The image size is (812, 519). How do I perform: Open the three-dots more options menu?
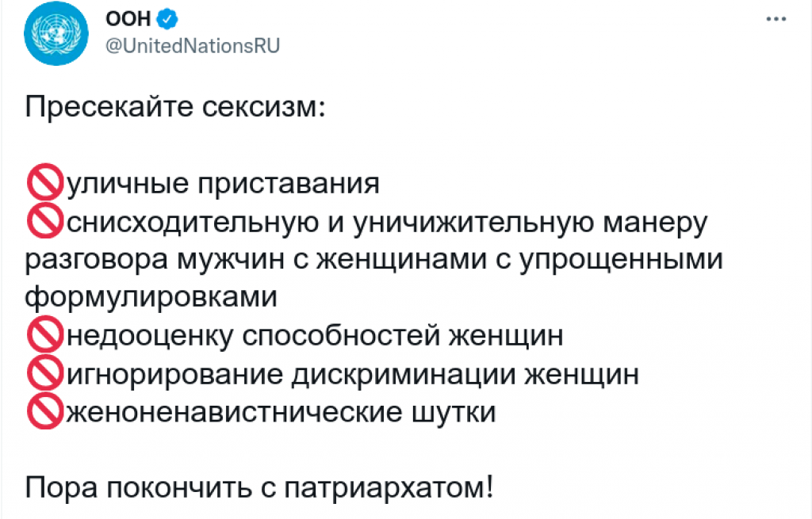click(x=776, y=19)
